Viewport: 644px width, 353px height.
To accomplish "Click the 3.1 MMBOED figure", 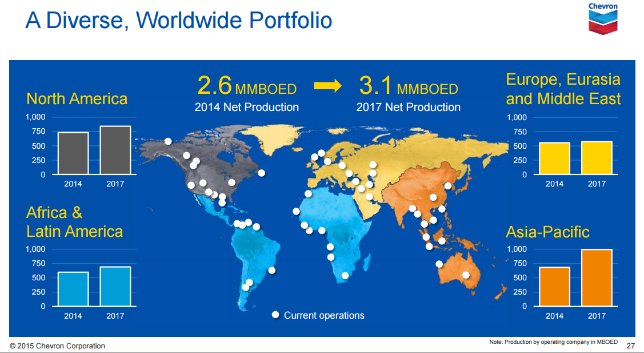I will click(409, 86).
